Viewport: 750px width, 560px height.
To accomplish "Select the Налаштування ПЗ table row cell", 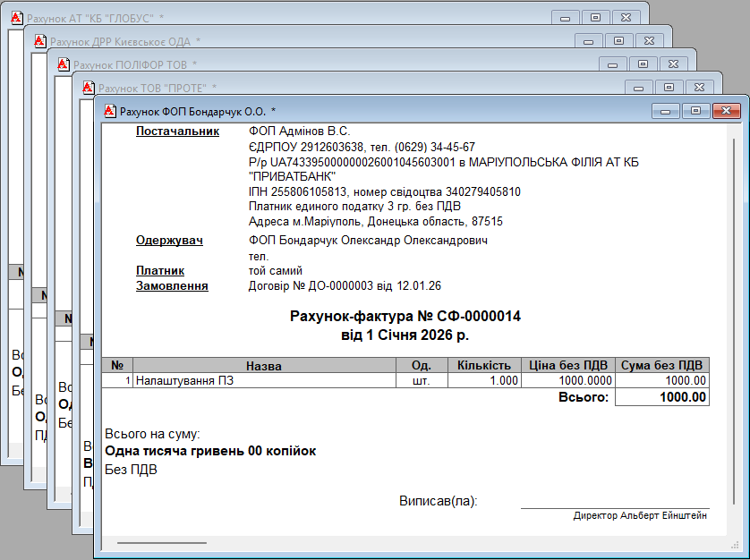I will click(264, 380).
